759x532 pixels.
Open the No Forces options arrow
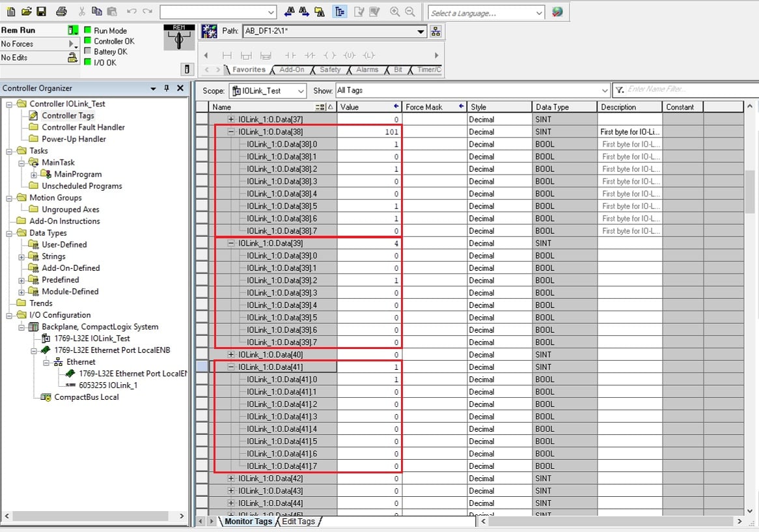(72, 43)
